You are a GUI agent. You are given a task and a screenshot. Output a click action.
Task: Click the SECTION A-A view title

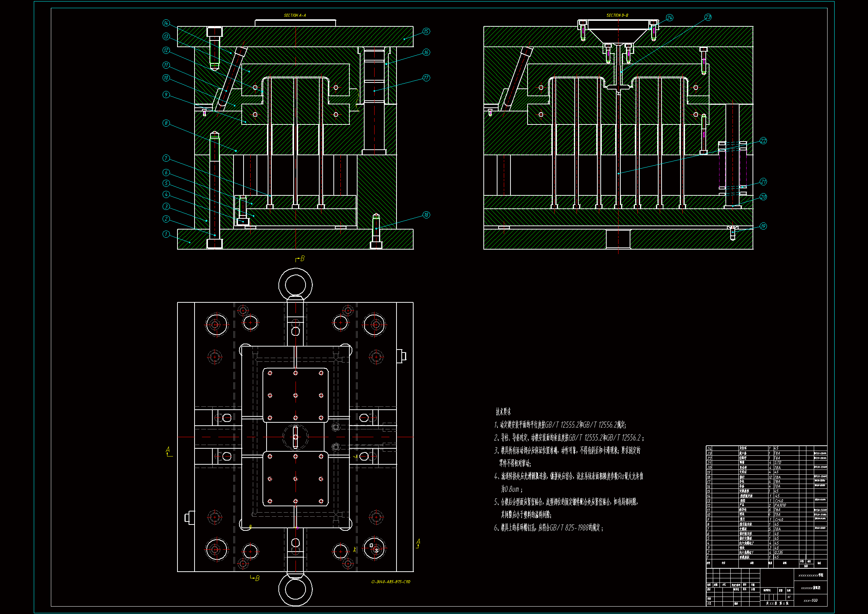(295, 16)
